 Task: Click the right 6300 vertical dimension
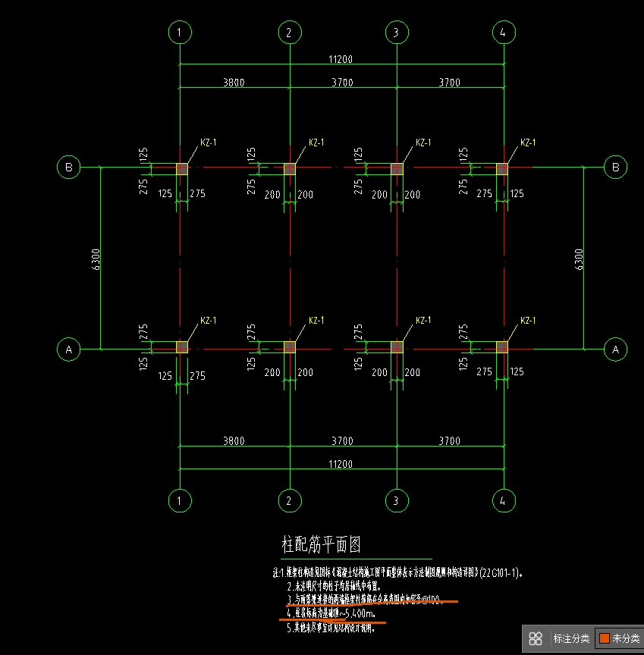[x=579, y=259]
